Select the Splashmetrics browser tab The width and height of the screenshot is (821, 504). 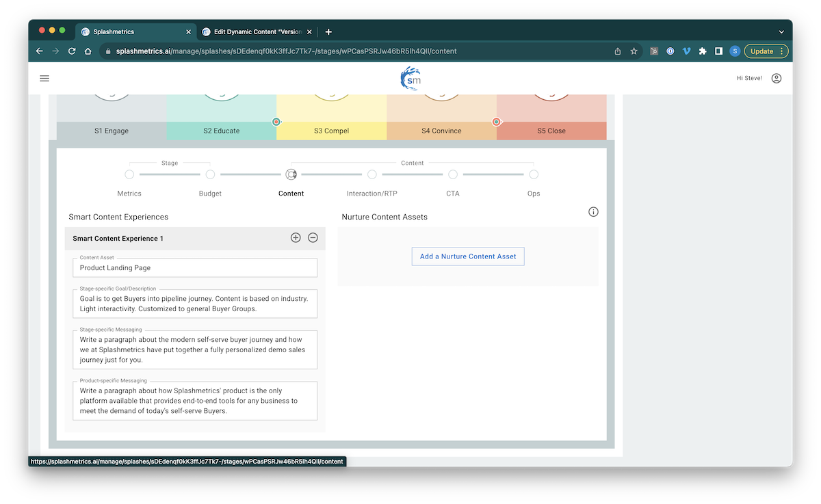[x=136, y=31]
